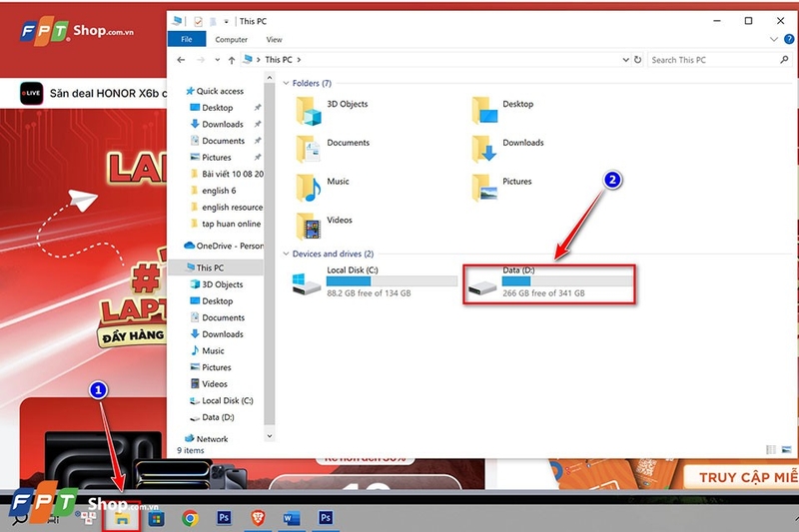The height and width of the screenshot is (532, 799).
Task: Launch Google Chrome from the taskbar
Action: click(191, 518)
